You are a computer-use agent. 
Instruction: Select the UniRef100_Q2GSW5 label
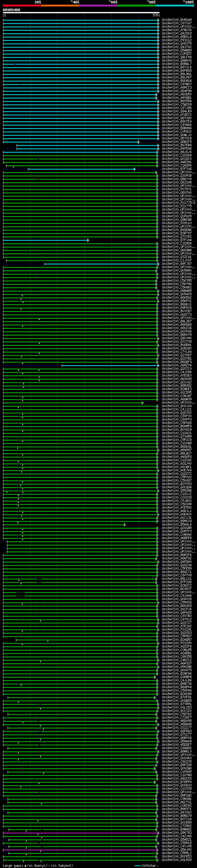tap(176, 528)
